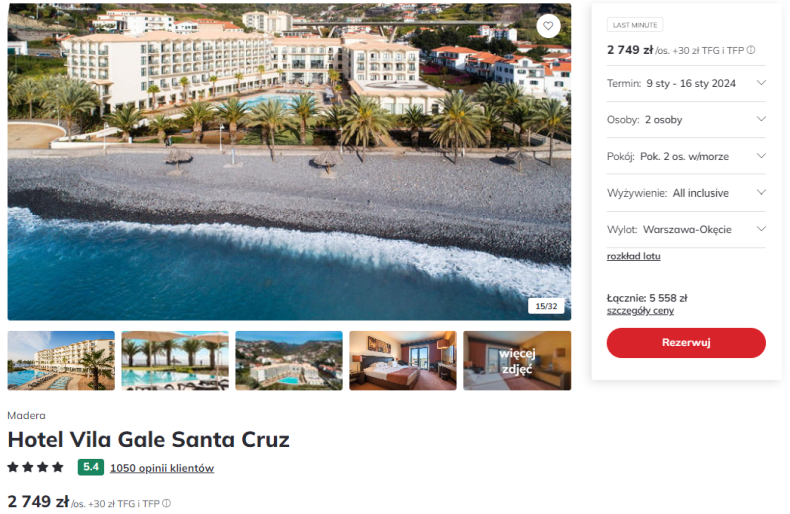
Task: Expand the Osoby persons dropdown
Action: (x=686, y=119)
